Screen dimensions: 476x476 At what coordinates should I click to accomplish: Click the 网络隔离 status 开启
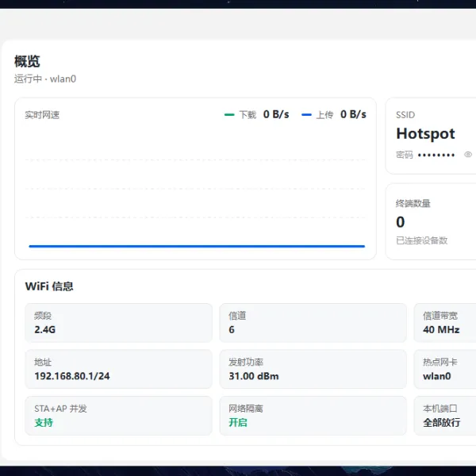(x=238, y=422)
